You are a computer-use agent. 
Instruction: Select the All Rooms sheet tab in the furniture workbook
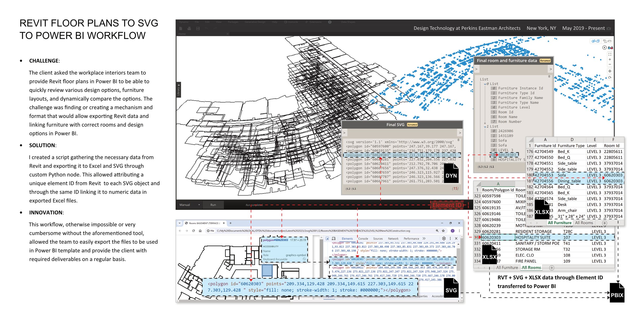(584, 223)
